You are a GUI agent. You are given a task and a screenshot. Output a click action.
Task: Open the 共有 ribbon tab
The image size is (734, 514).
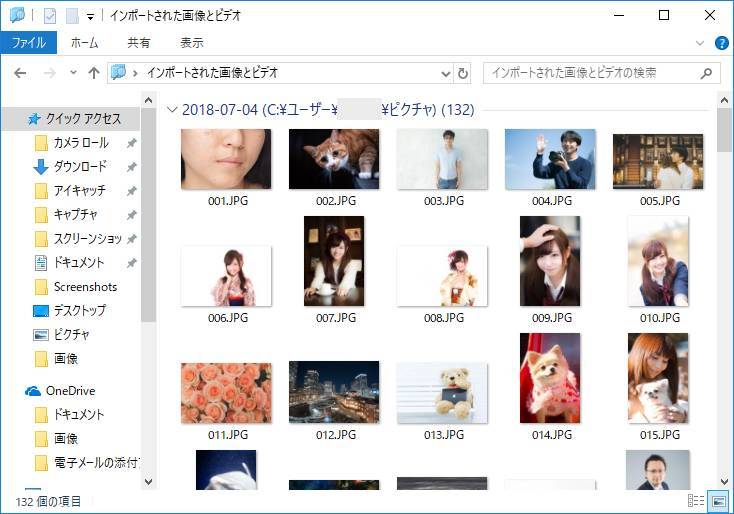coord(139,43)
